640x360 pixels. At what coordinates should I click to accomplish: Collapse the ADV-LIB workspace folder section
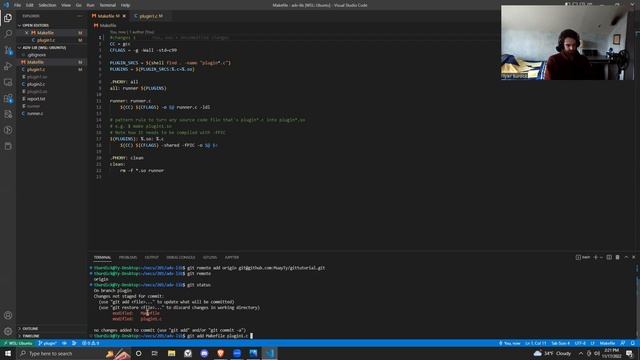tap(44, 48)
